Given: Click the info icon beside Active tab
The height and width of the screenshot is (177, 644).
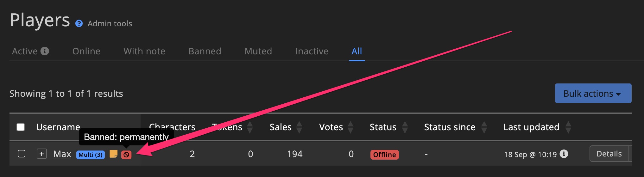Looking at the screenshot, I should click(45, 51).
